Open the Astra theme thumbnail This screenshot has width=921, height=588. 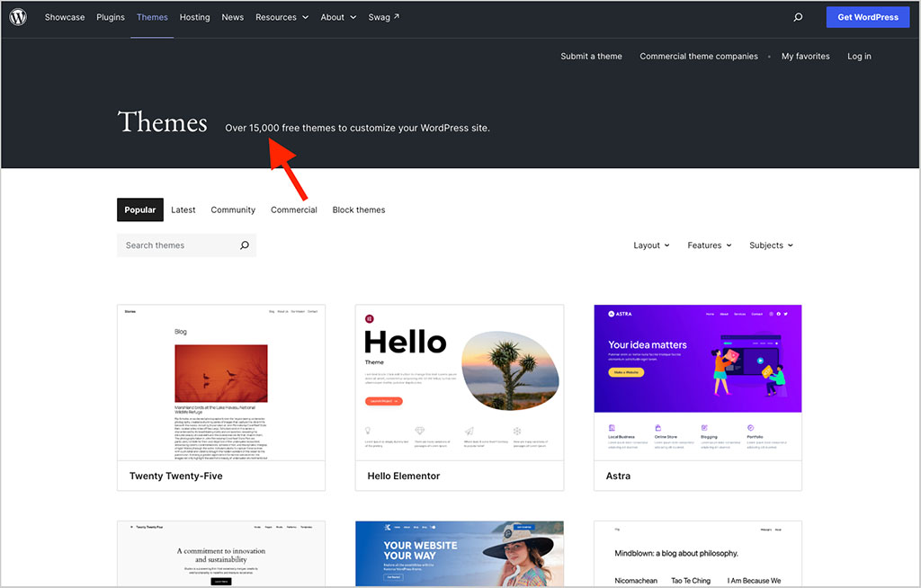click(x=698, y=382)
